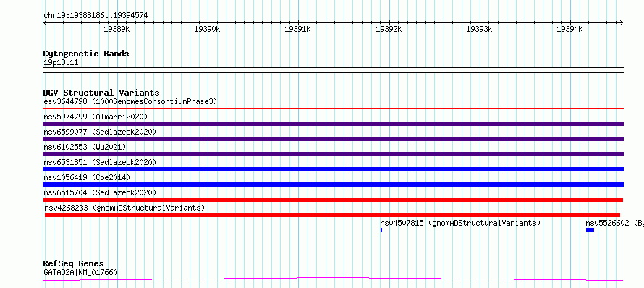
Task: Click the nsv6531851 (Sedlazeck2020) label
Action: click(x=100, y=162)
